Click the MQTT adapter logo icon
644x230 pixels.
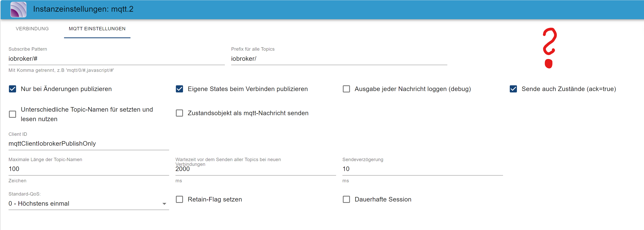pyautogui.click(x=18, y=10)
